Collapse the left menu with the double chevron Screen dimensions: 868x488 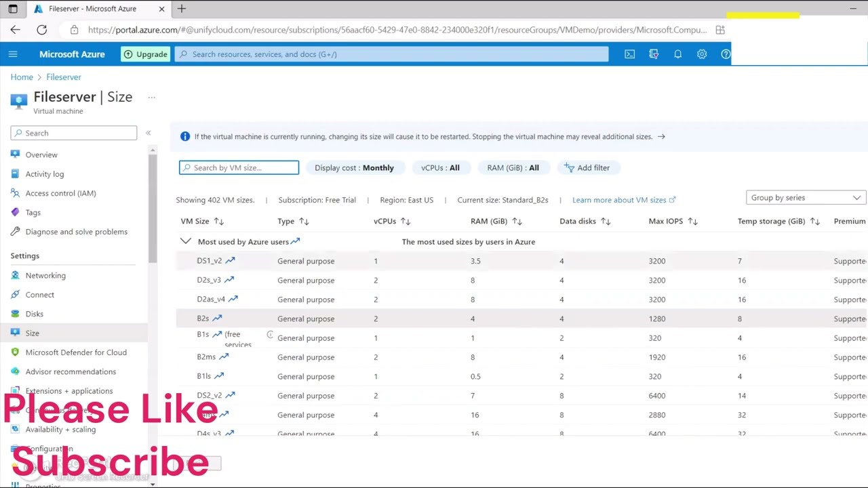click(x=148, y=133)
